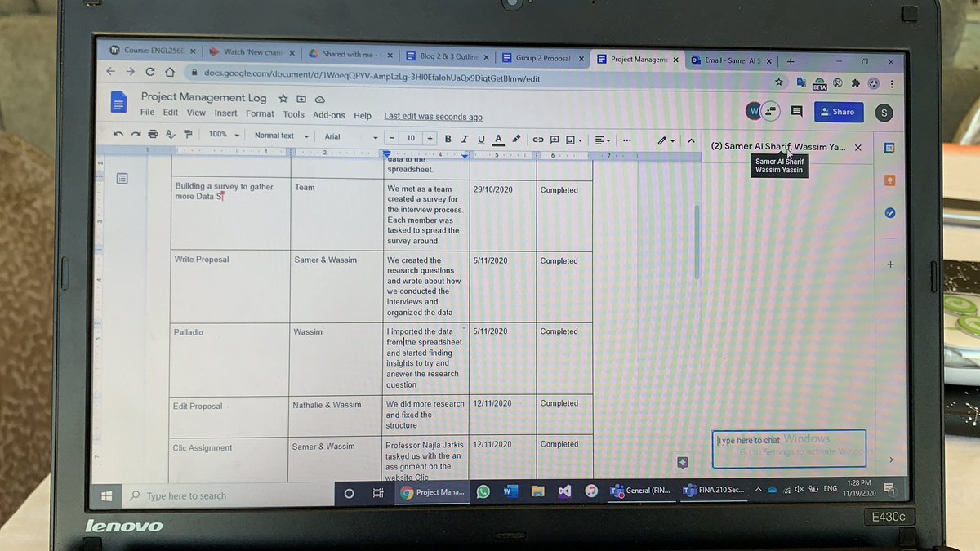Image resolution: width=980 pixels, height=551 pixels.
Task: Toggle the chat icon next to W avatar
Action: [771, 111]
